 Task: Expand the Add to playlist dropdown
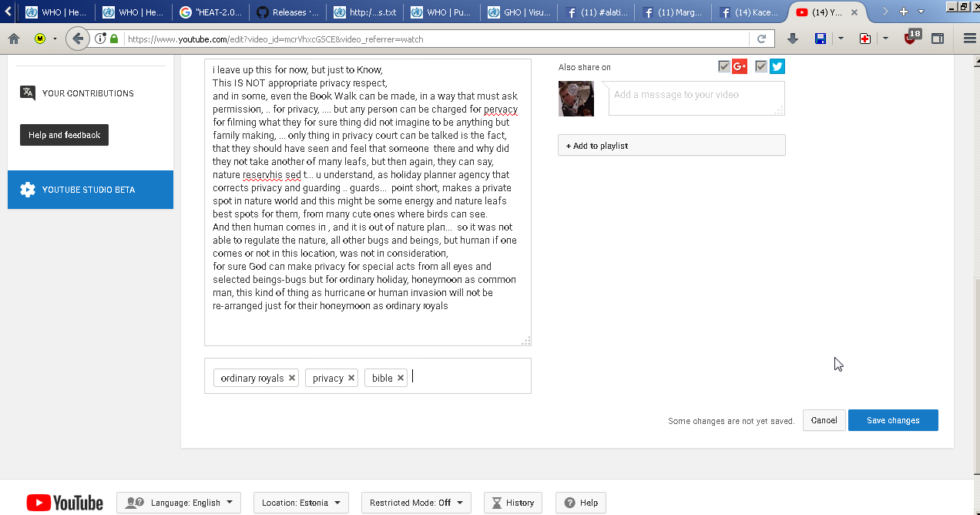672,145
